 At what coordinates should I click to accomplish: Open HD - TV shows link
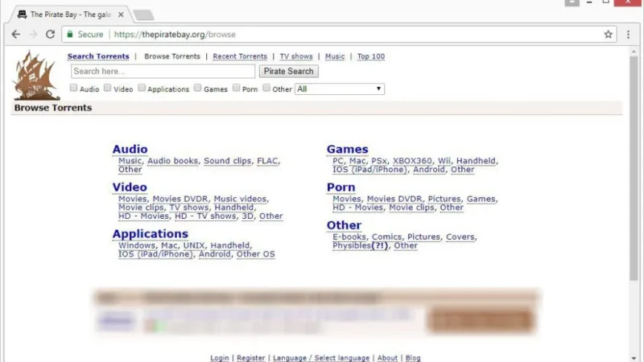[x=205, y=216]
